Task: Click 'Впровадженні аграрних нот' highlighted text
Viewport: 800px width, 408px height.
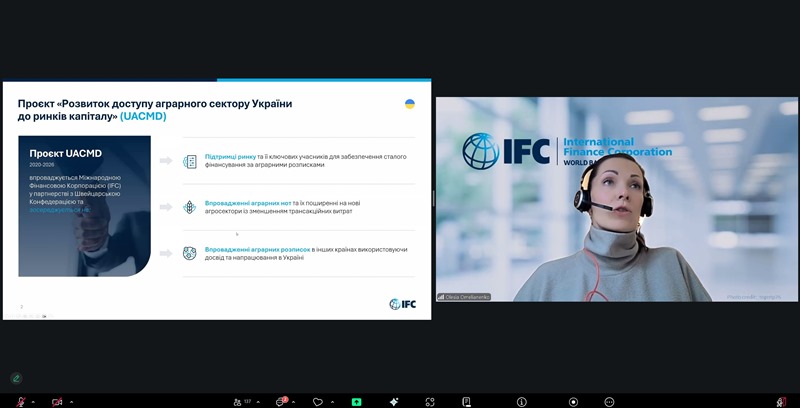Action: pyautogui.click(x=248, y=203)
